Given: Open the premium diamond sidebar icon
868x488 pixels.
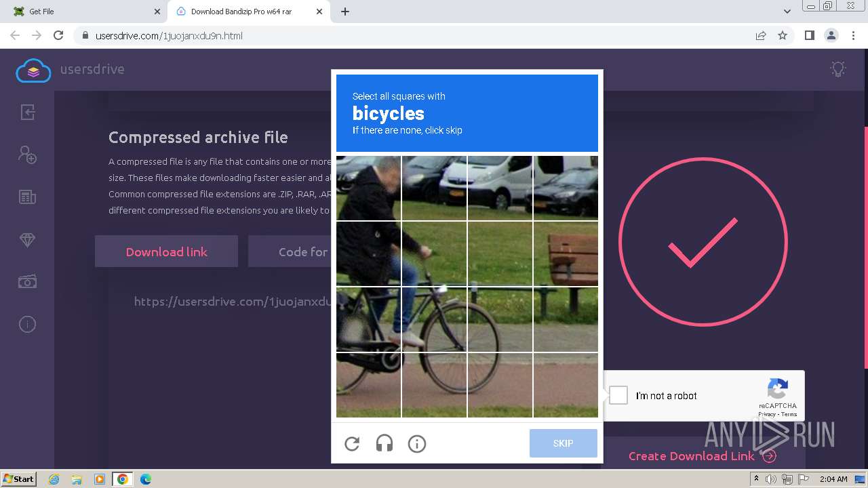Looking at the screenshot, I should pos(27,240).
